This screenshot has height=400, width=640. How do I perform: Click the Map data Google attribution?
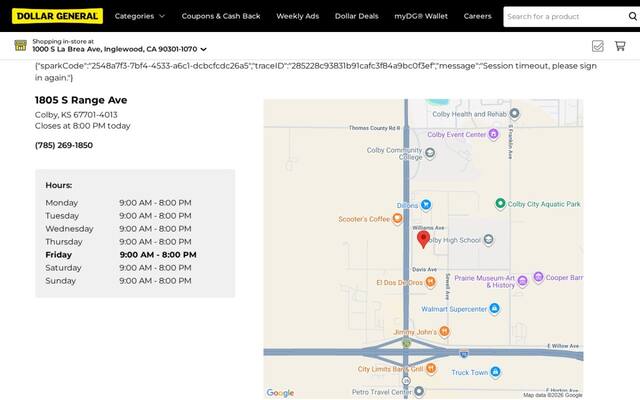[553, 395]
